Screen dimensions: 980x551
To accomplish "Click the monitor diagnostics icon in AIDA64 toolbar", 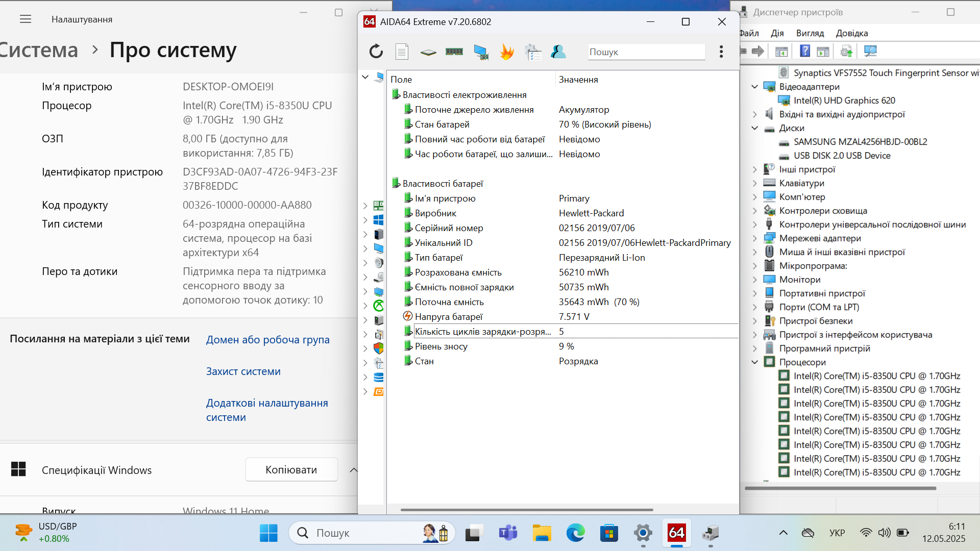I will tap(481, 52).
